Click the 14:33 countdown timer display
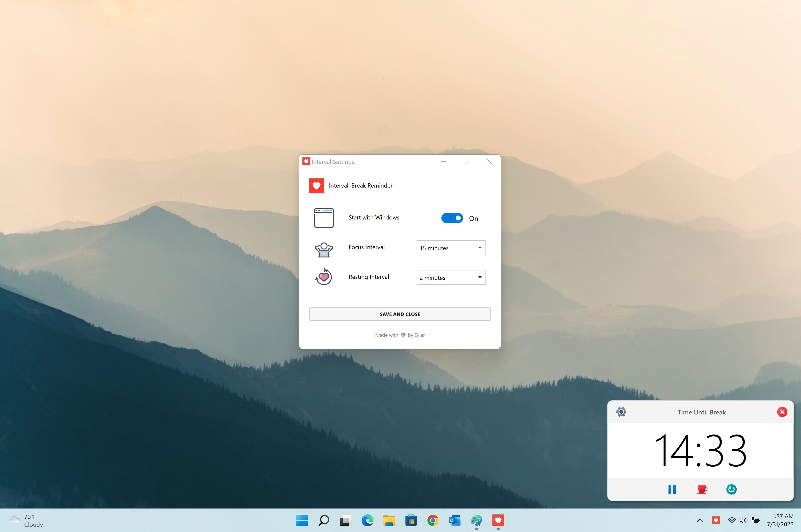The height and width of the screenshot is (532, 801). tap(700, 451)
